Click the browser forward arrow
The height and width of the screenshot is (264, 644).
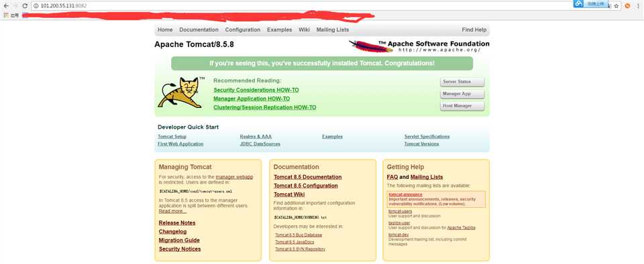click(x=15, y=6)
